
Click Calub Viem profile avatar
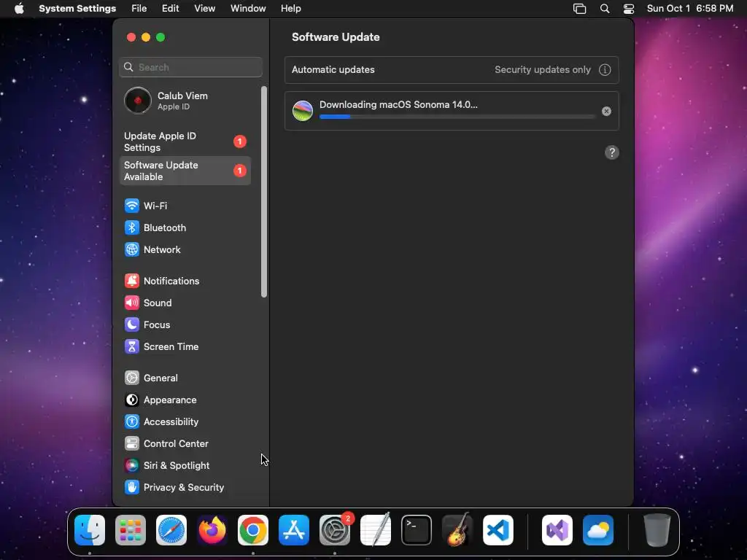[138, 101]
